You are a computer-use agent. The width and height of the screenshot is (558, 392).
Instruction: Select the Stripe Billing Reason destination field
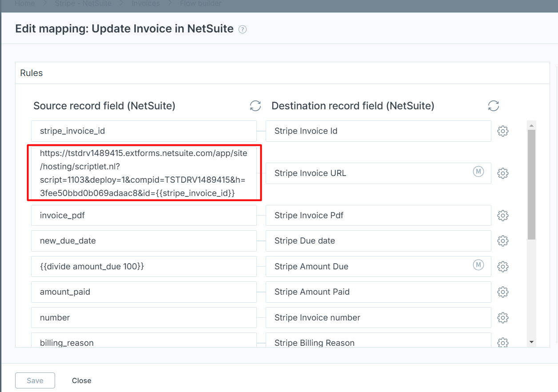379,340
